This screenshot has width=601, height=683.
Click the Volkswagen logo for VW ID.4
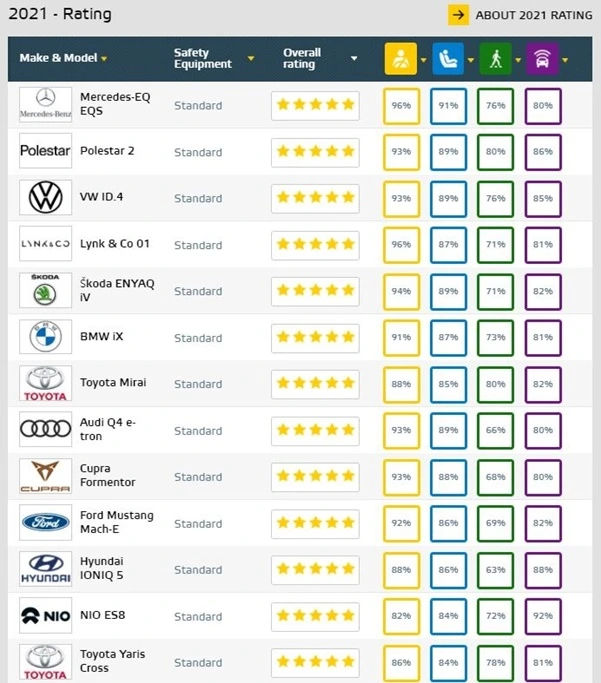pos(45,197)
